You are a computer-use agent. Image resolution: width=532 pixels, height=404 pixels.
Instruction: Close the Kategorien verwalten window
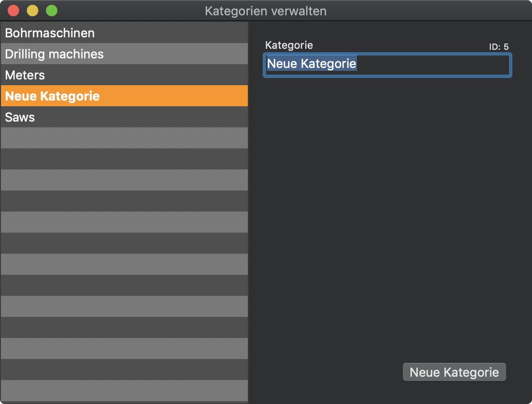pyautogui.click(x=13, y=11)
